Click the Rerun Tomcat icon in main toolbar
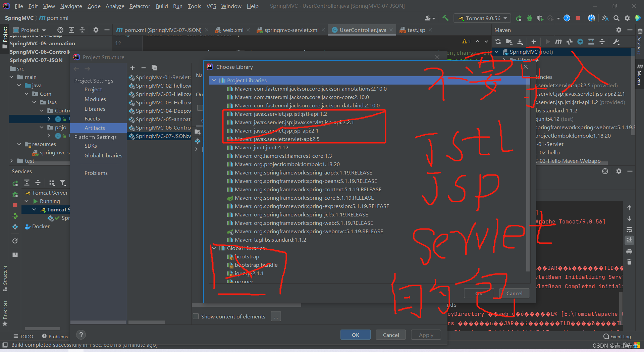 [519, 18]
